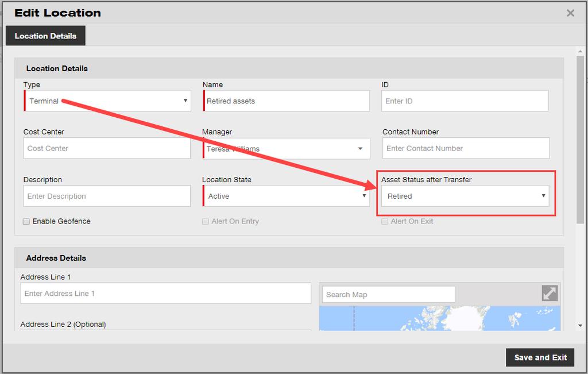Screen dimensions: 588x374
Task: Click the Address Details section header
Action: point(289,258)
